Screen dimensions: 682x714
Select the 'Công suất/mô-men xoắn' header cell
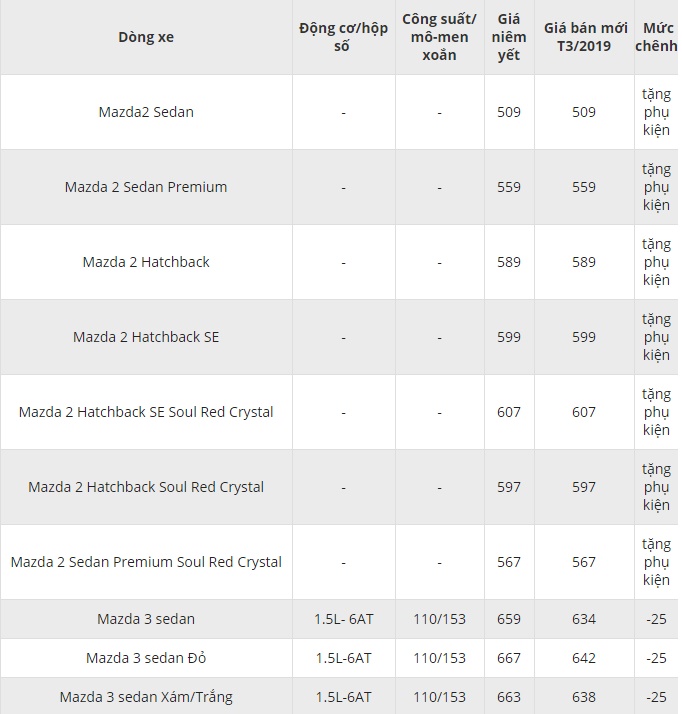pyautogui.click(x=439, y=37)
